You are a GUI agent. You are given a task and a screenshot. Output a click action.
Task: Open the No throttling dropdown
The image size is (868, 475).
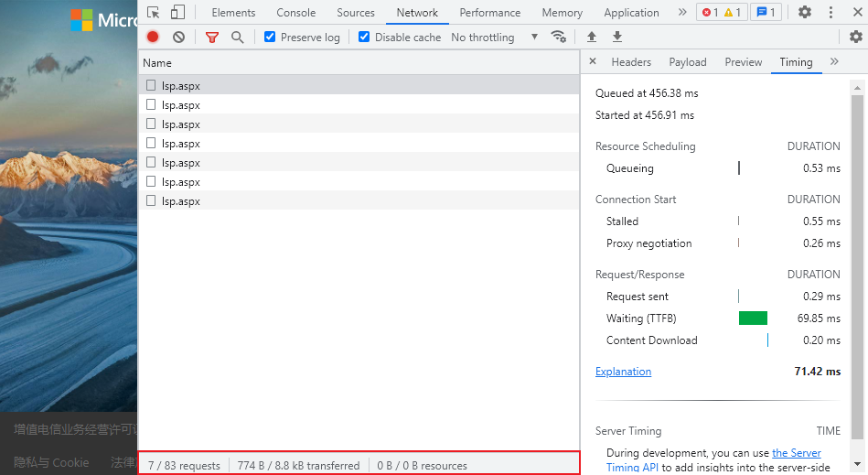click(x=494, y=38)
